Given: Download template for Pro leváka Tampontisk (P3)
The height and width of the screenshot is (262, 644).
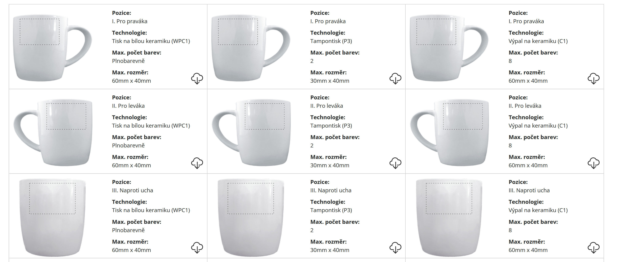Looking at the screenshot, I should (x=395, y=163).
